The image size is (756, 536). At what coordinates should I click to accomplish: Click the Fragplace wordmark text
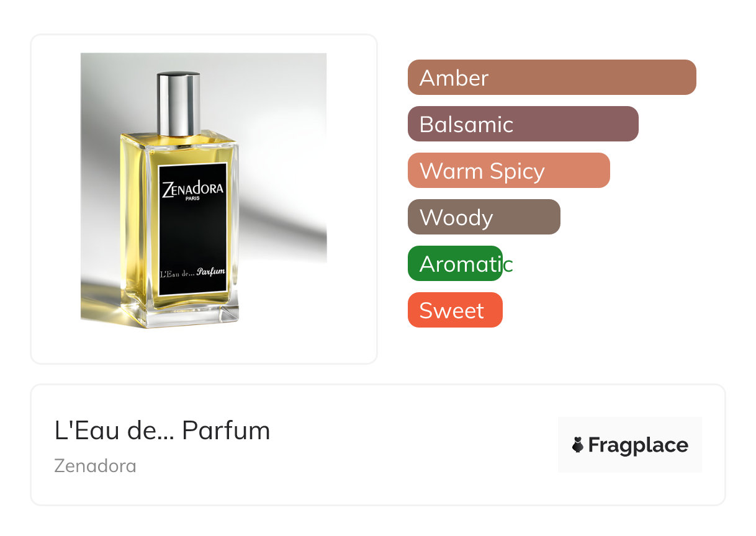(638, 445)
